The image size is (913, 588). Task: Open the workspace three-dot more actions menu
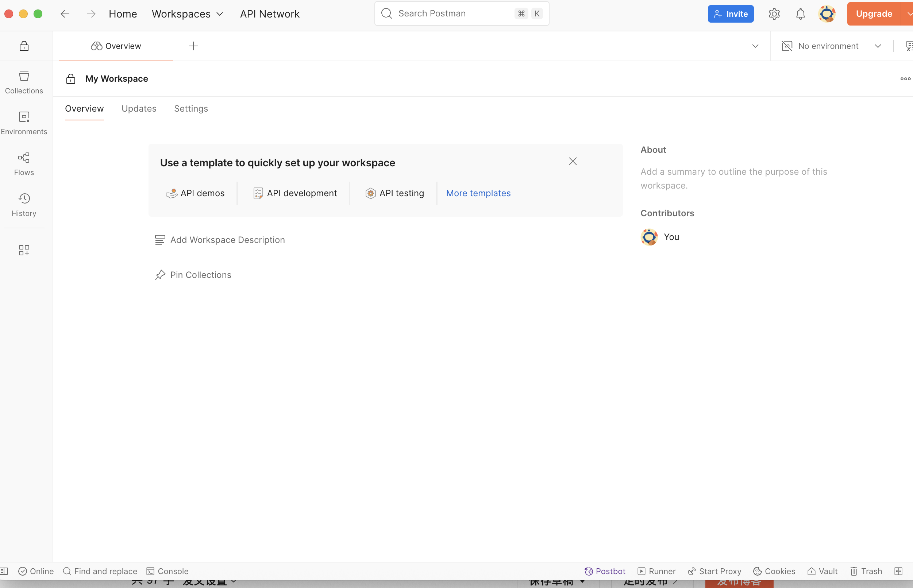coord(905,79)
